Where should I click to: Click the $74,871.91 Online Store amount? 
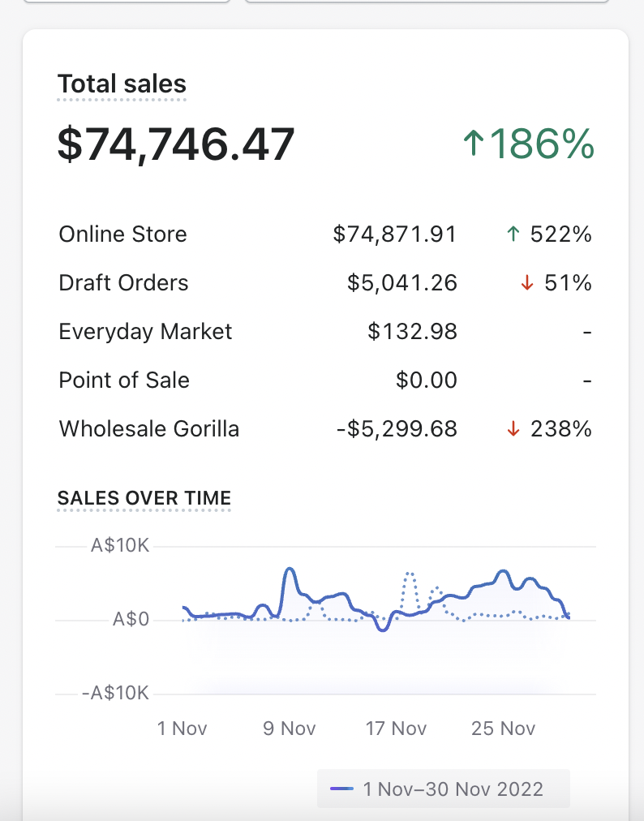[395, 234]
